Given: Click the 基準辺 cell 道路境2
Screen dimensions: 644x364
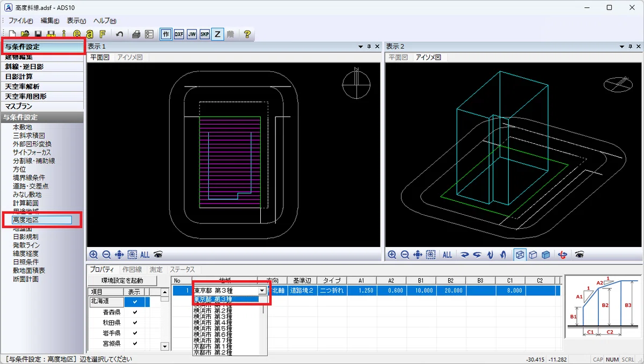Looking at the screenshot, I should click(x=302, y=290).
